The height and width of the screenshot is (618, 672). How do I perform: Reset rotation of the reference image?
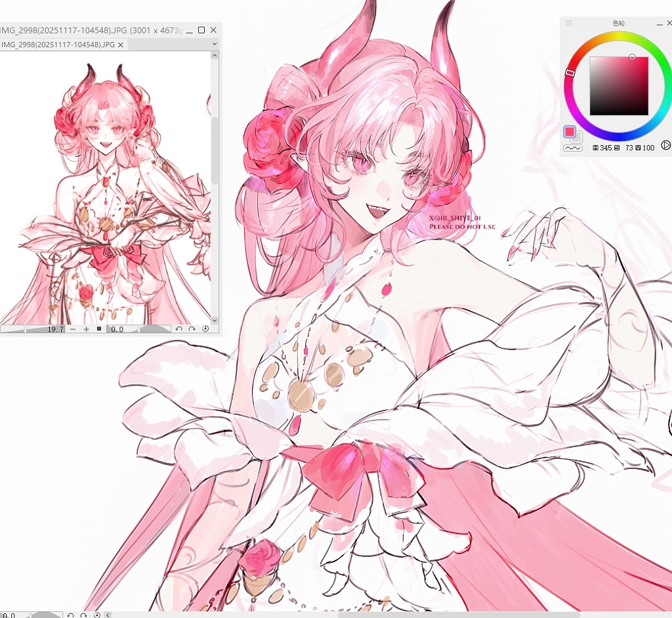[x=205, y=329]
